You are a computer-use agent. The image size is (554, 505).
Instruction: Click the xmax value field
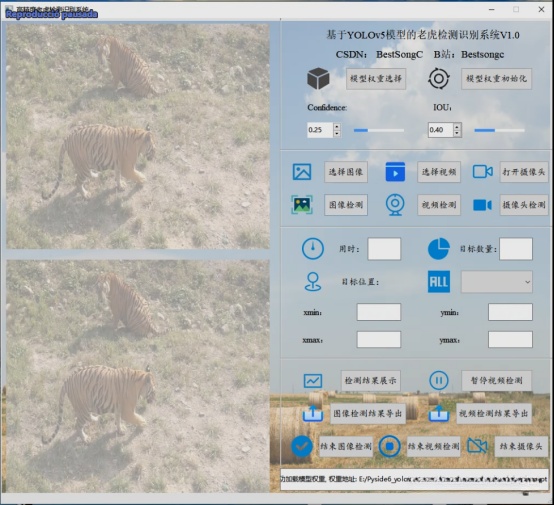[x=379, y=340]
